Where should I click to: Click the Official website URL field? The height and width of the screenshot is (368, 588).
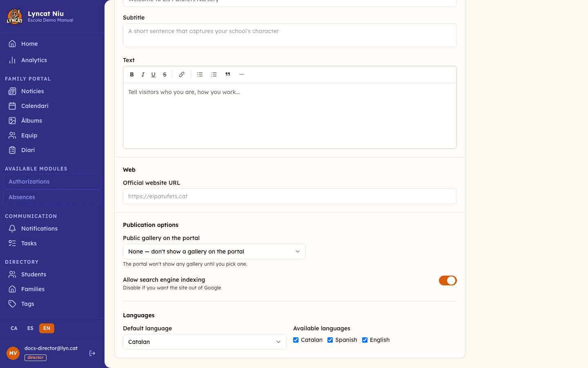290,196
